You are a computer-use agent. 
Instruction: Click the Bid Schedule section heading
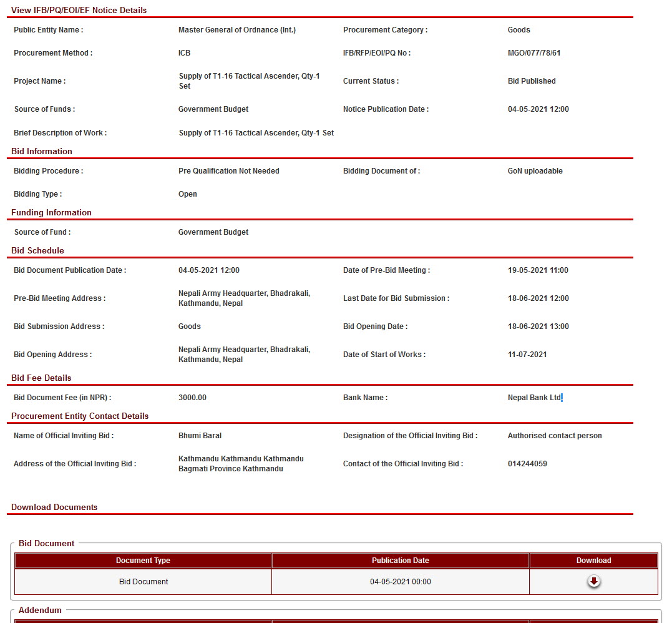pos(37,250)
